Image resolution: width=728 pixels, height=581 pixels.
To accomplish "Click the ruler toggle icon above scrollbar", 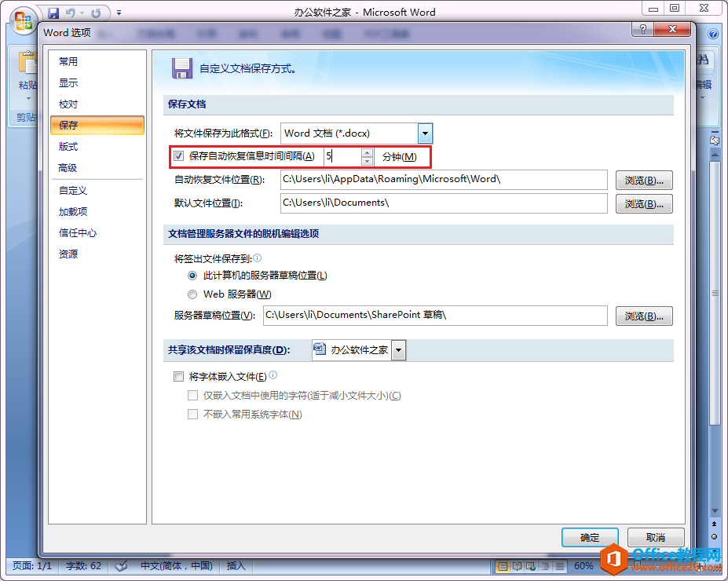I will (715, 139).
